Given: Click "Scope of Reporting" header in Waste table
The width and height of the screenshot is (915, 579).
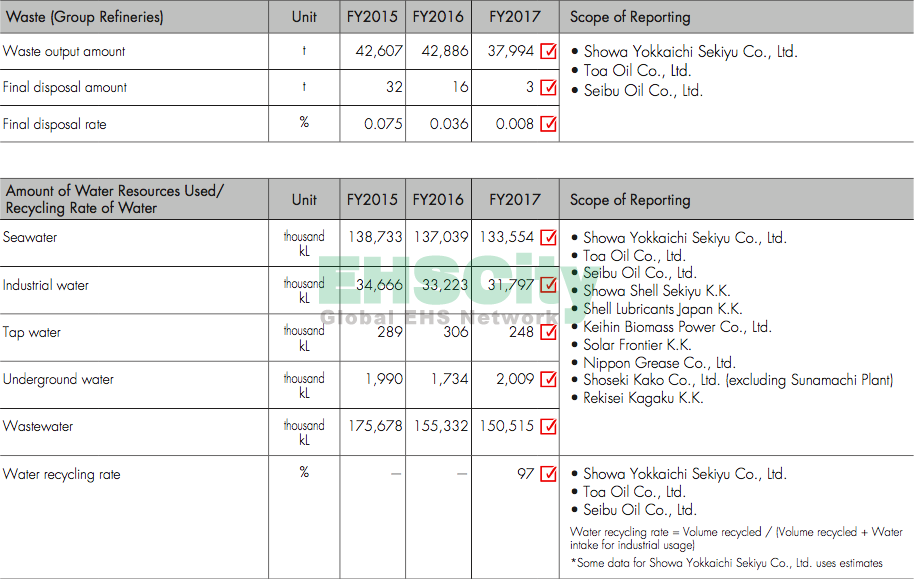Looking at the screenshot, I should point(630,18).
